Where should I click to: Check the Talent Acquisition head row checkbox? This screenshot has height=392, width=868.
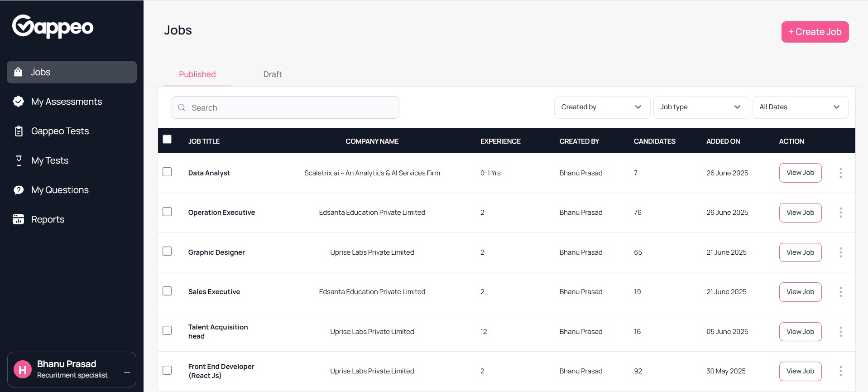click(x=167, y=330)
